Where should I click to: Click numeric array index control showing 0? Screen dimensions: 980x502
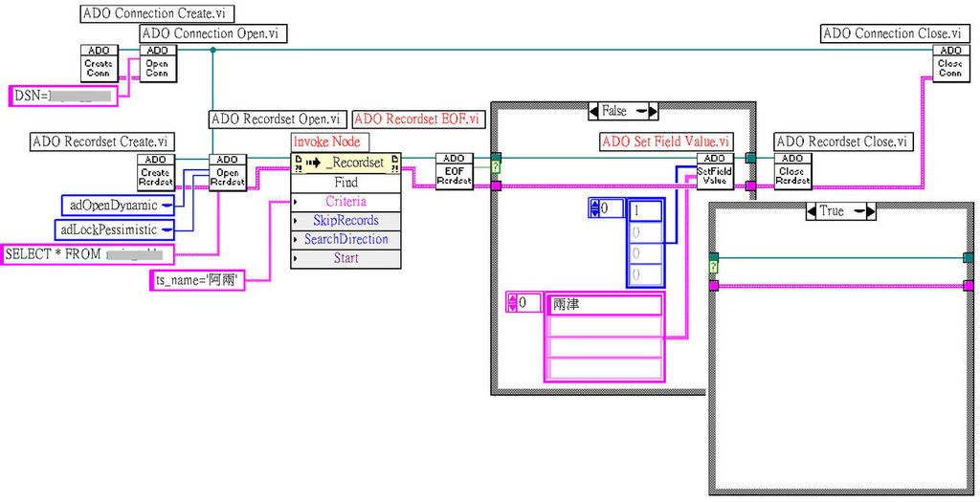click(x=606, y=208)
